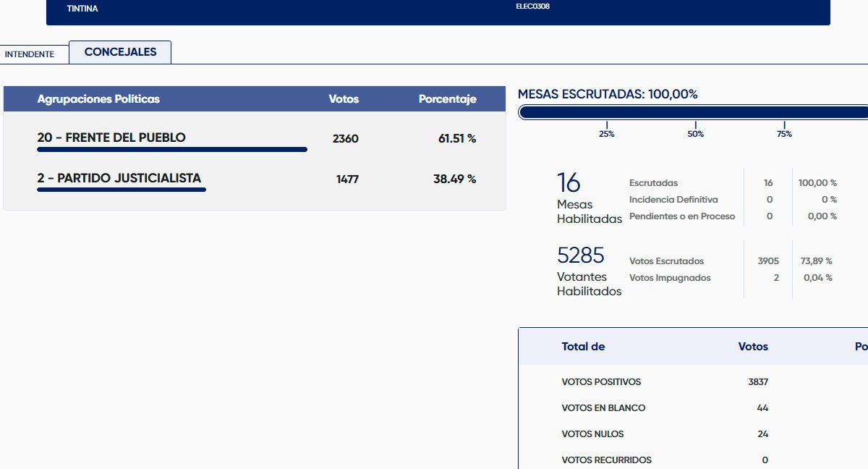868x469 pixels.
Task: Click the Frente del Pueblo vote bar
Action: pos(172,150)
